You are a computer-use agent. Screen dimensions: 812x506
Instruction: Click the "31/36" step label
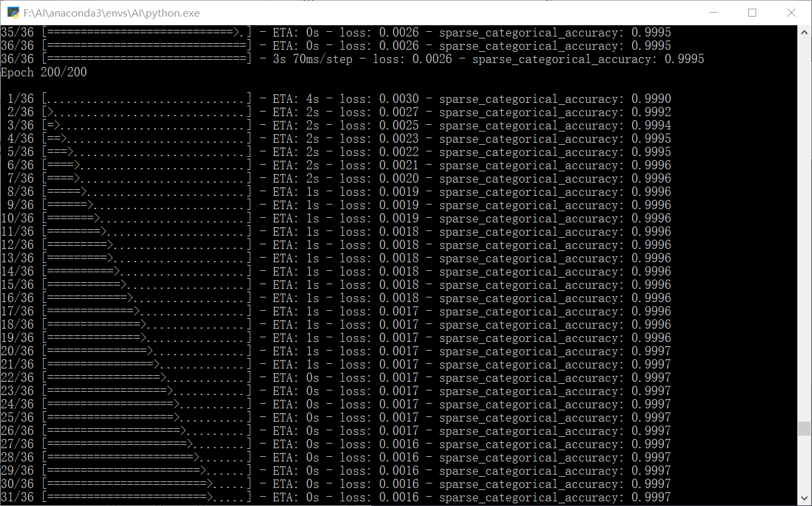[17, 497]
